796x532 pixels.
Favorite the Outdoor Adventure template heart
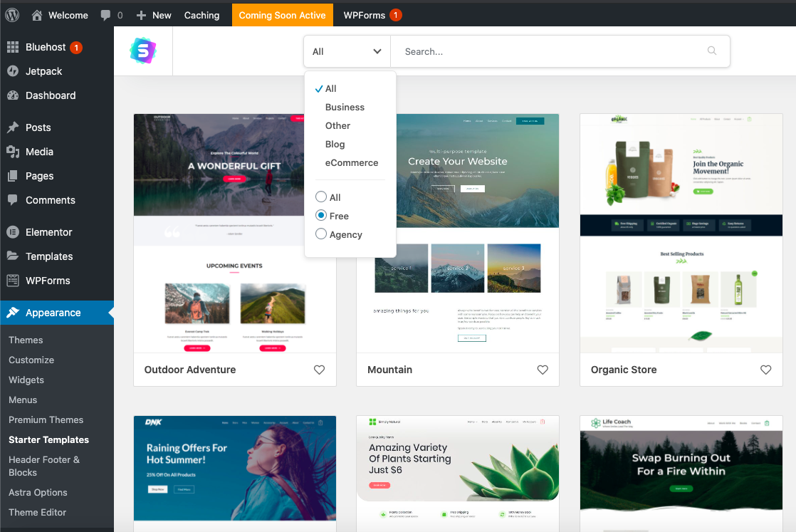(319, 370)
